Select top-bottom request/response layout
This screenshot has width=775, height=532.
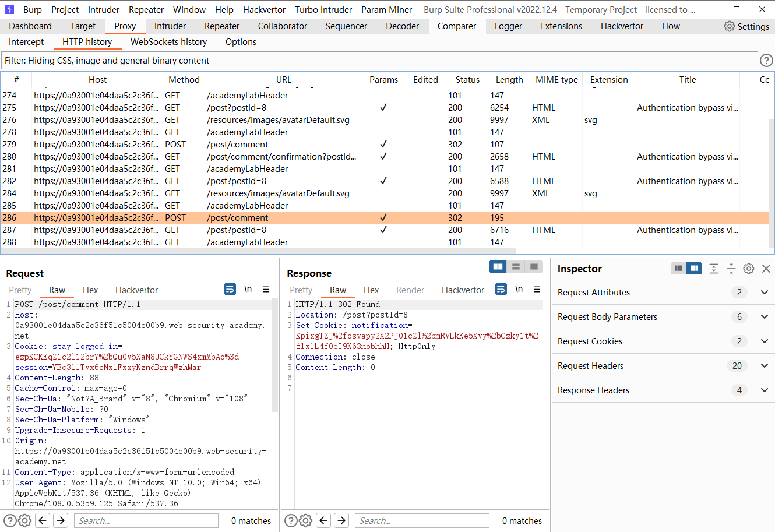click(x=516, y=266)
